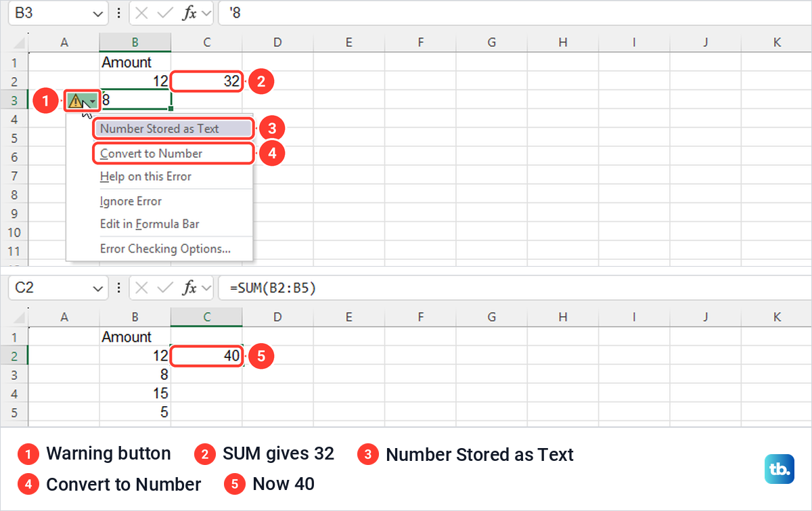Select Ignore Error in the menu

point(131,201)
